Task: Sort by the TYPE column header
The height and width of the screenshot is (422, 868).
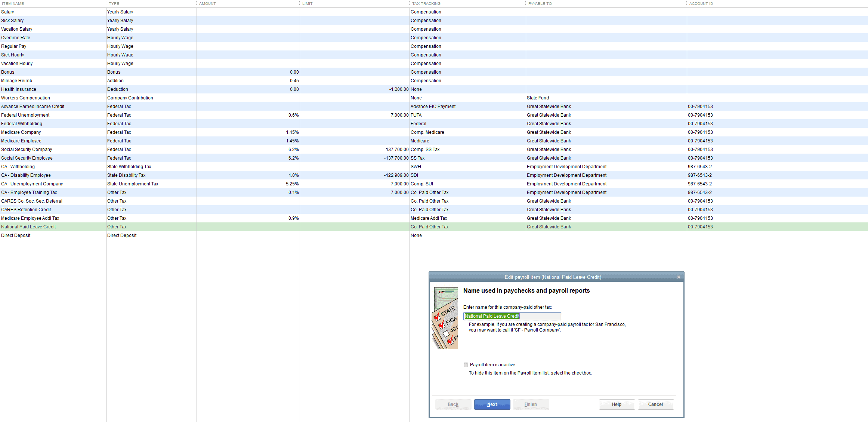Action: pos(113,3)
